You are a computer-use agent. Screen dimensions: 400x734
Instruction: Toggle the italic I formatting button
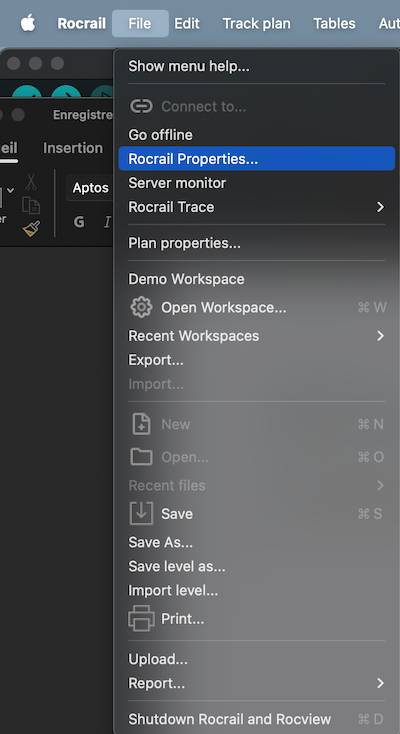[107, 222]
